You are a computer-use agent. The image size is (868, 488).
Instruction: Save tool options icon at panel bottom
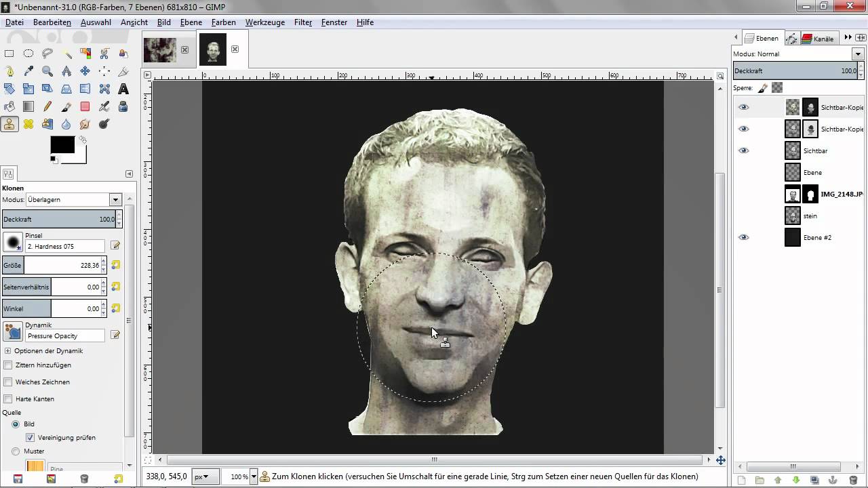pyautogui.click(x=18, y=479)
